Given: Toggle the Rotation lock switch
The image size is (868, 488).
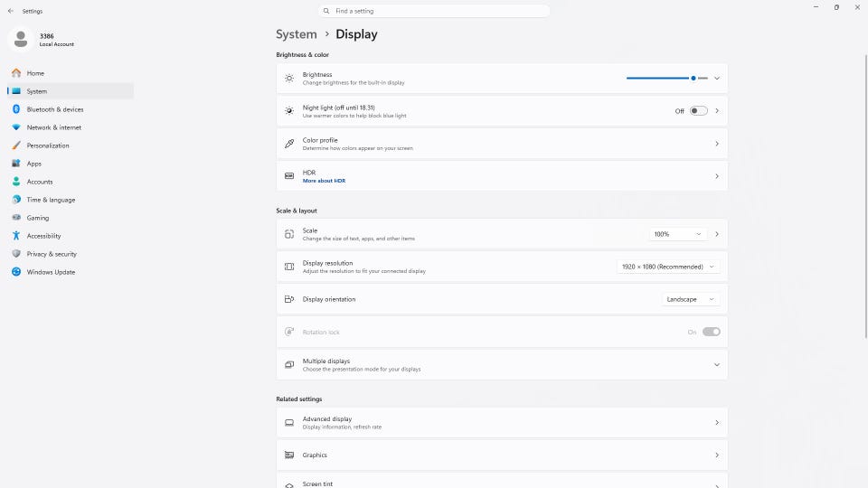Looking at the screenshot, I should 712,332.
